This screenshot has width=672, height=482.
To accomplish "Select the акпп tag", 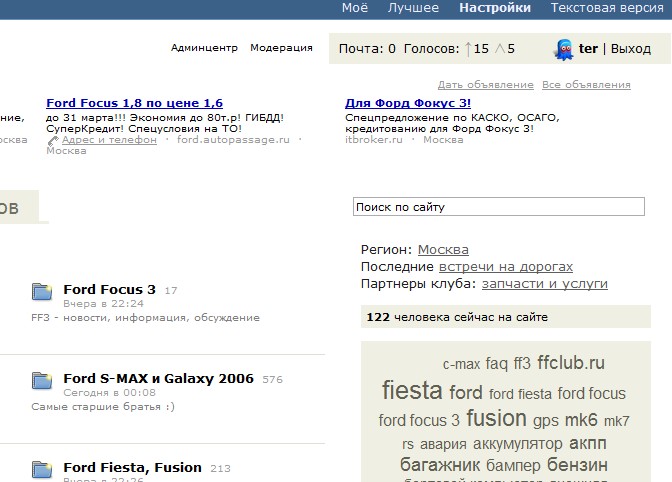I will (588, 443).
